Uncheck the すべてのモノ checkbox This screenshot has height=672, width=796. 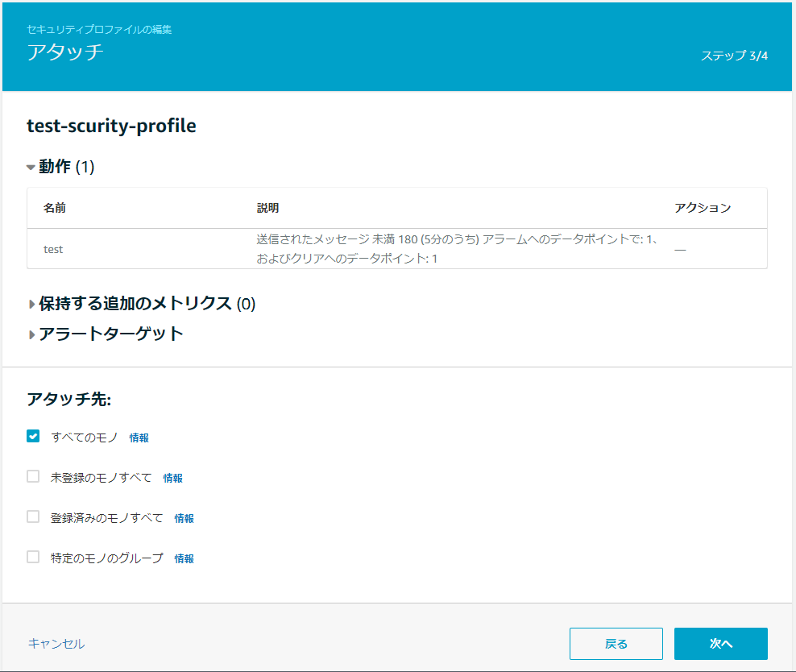[x=33, y=437]
